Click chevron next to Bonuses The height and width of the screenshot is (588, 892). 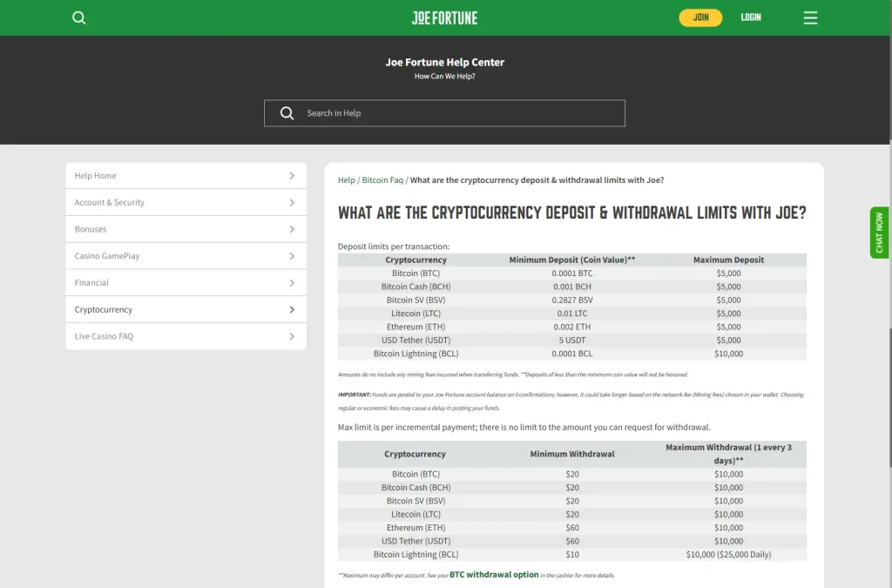(292, 229)
